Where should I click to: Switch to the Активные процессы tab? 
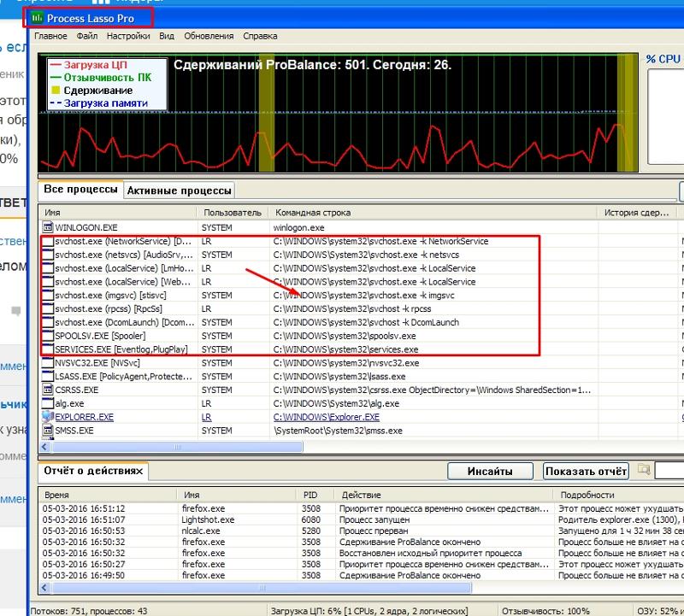pyautogui.click(x=179, y=191)
